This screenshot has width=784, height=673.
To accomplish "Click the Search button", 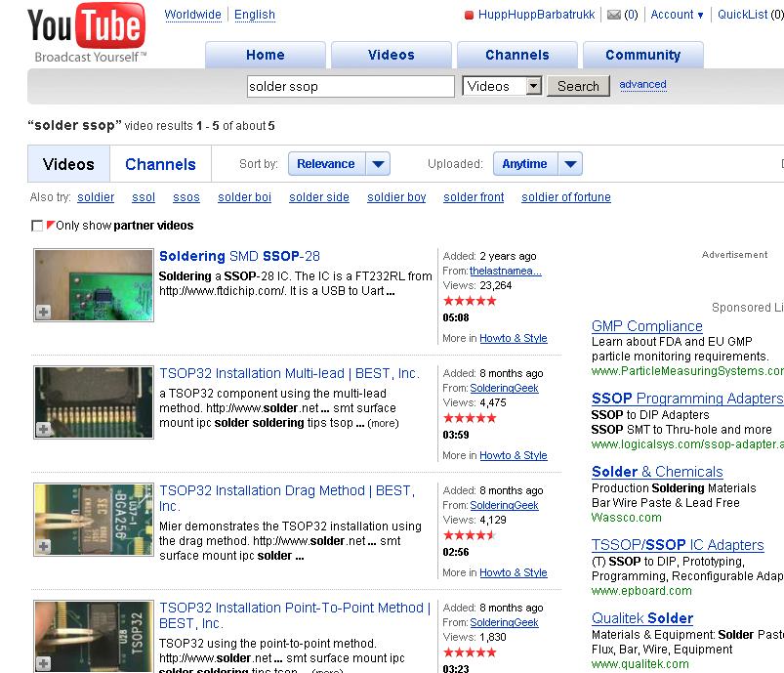I will [x=579, y=86].
